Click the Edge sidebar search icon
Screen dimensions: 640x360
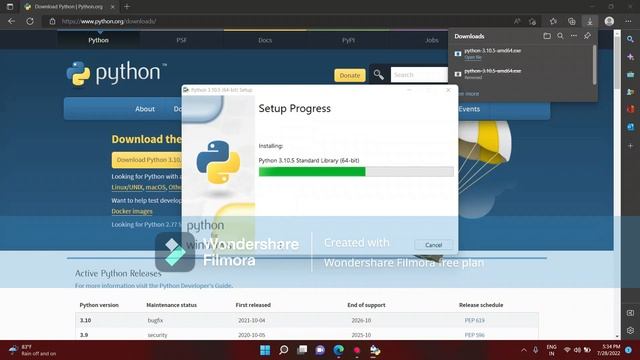pos(631,39)
